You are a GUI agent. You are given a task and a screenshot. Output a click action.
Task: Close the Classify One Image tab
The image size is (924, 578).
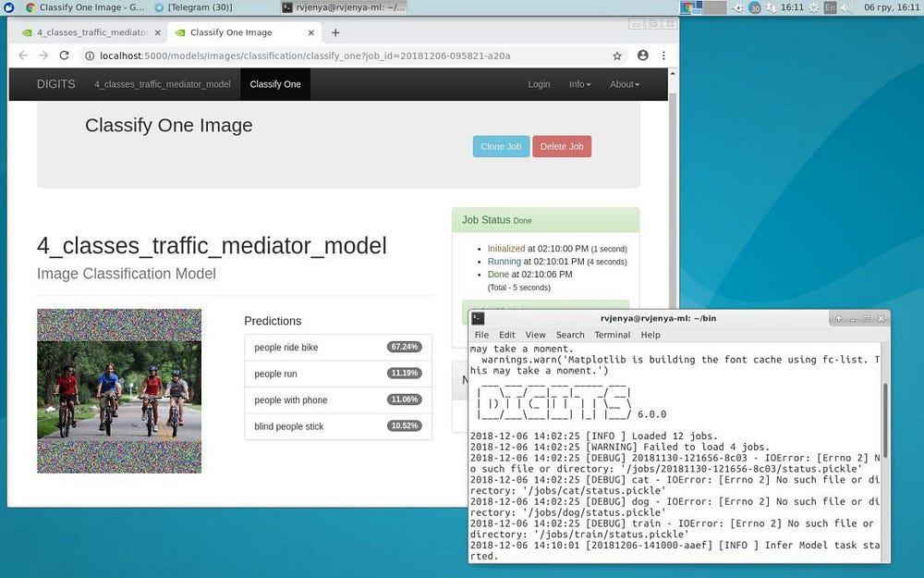tap(311, 33)
